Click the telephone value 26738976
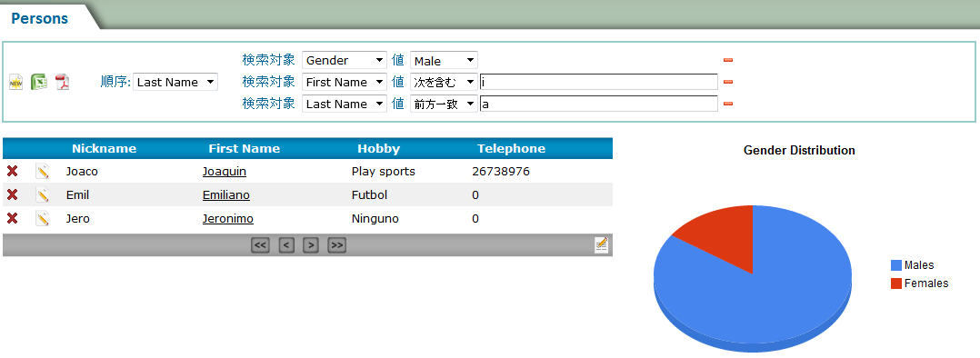Viewport: 980px width, 358px height. [x=501, y=171]
